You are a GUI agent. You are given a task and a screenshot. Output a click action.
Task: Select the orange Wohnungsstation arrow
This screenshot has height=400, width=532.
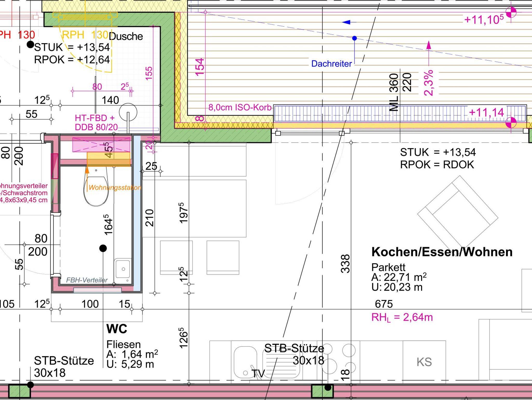click(x=87, y=170)
